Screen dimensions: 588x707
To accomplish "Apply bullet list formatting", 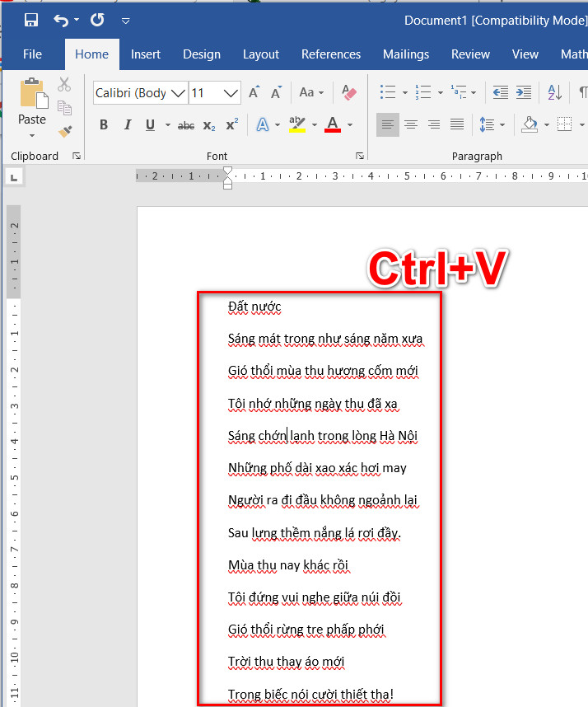I will click(388, 92).
